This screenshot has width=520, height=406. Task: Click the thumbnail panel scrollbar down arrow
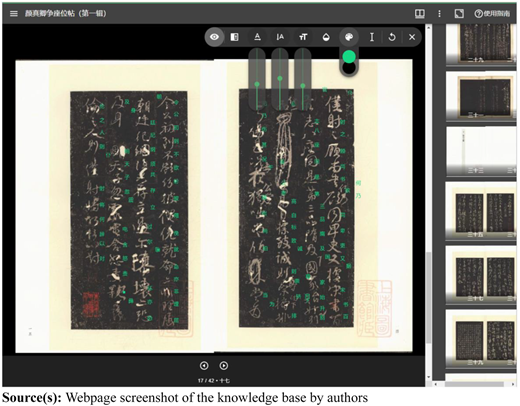click(x=429, y=377)
